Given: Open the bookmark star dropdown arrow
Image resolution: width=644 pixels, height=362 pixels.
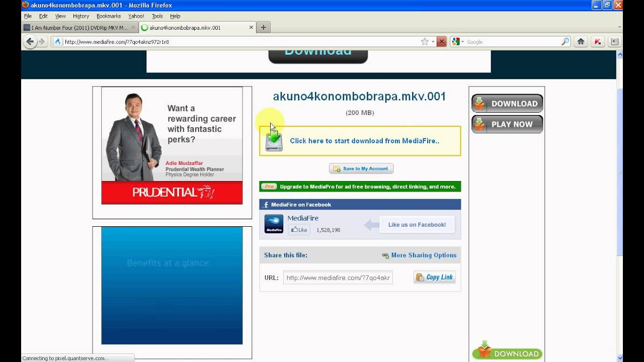Looking at the screenshot, I should tap(432, 42).
